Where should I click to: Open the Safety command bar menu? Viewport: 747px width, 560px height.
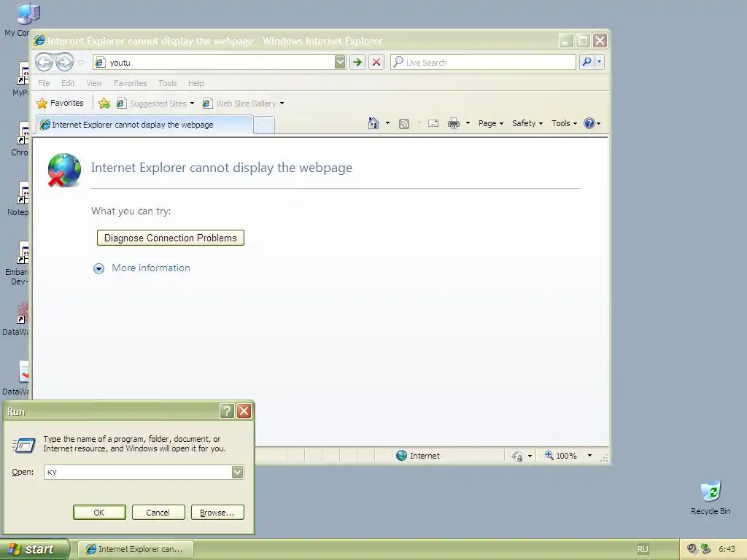[x=527, y=123]
